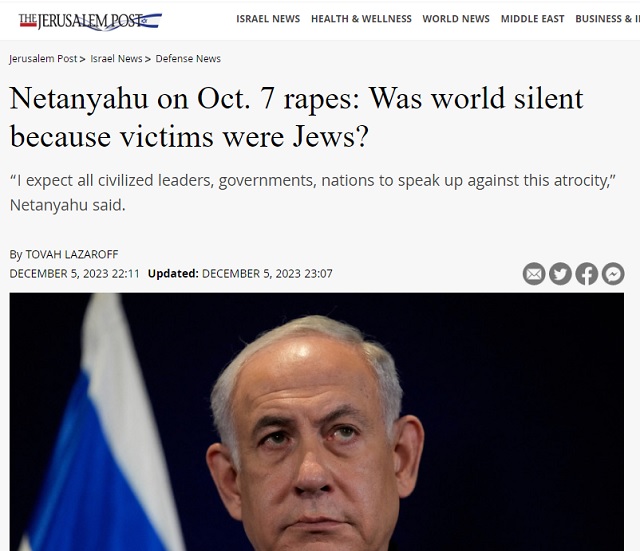Share article on Facebook
The image size is (640, 551).
tap(587, 274)
